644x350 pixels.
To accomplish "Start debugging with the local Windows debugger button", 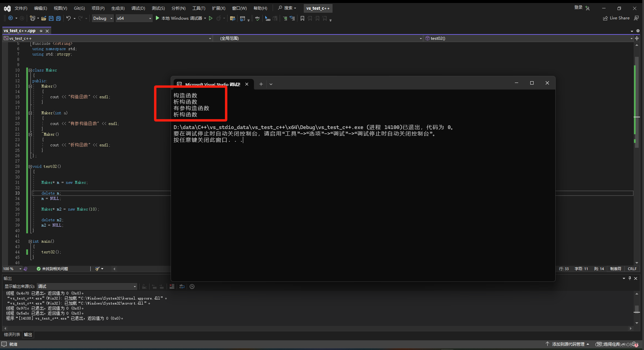I will (x=179, y=18).
